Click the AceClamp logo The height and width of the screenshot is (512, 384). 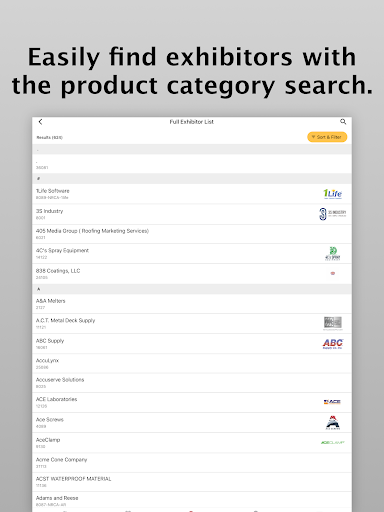(333, 443)
